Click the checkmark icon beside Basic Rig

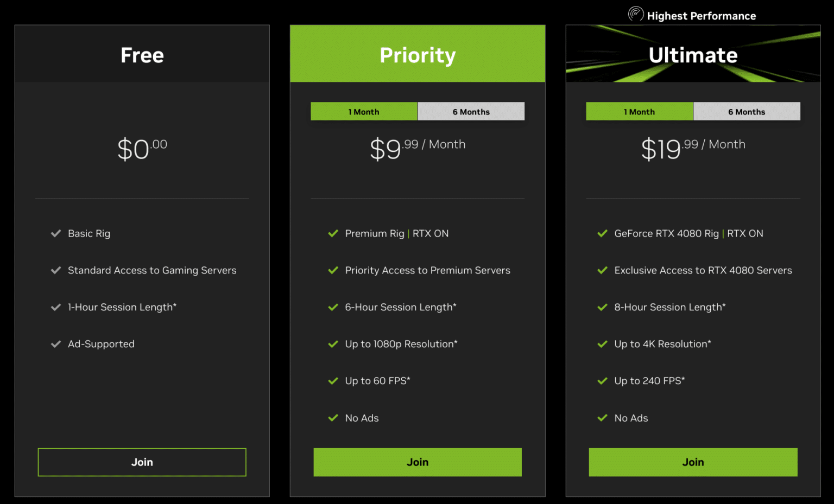click(56, 233)
